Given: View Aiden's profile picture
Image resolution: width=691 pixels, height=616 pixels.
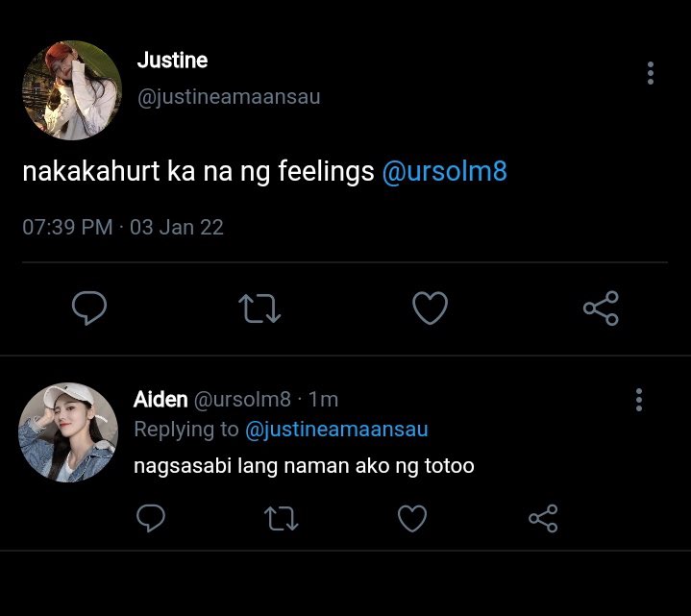Looking at the screenshot, I should click(68, 432).
